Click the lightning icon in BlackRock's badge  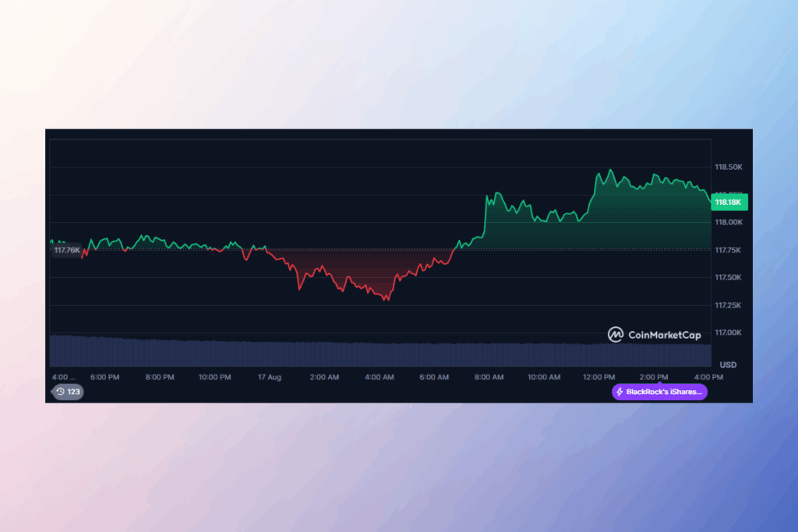pos(620,392)
